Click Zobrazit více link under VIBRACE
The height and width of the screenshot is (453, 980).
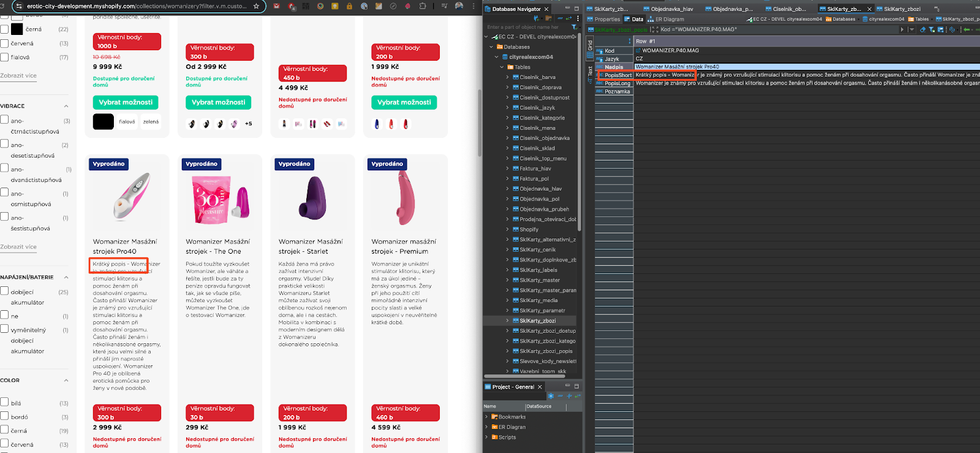[18, 246]
